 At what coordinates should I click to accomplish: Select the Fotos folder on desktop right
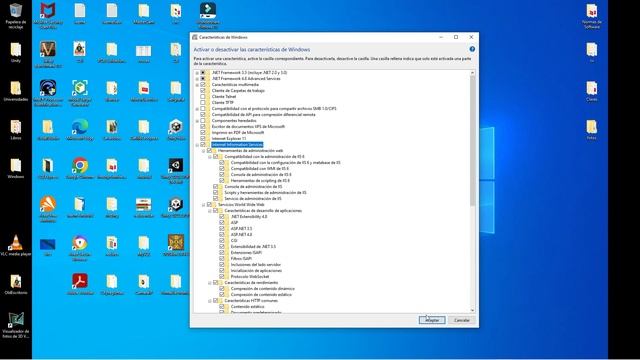(x=592, y=130)
